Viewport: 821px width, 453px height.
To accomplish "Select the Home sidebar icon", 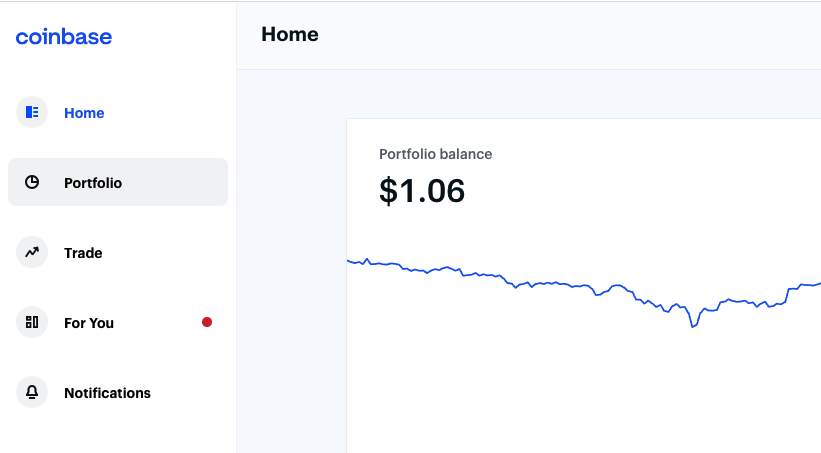I will coord(32,112).
